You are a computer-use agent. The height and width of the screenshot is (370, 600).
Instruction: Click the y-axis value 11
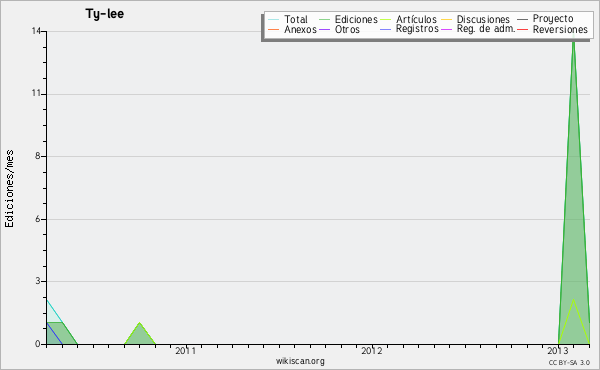point(36,94)
